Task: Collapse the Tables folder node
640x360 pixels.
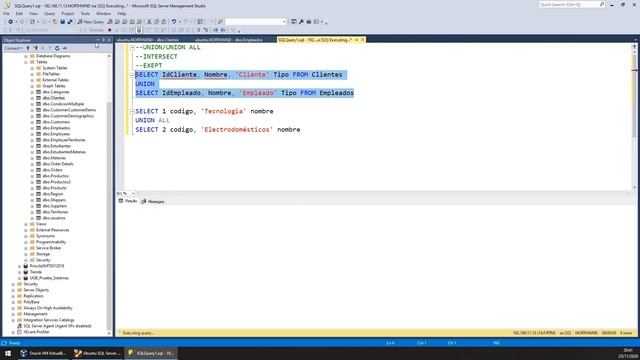Action: (x=26, y=62)
